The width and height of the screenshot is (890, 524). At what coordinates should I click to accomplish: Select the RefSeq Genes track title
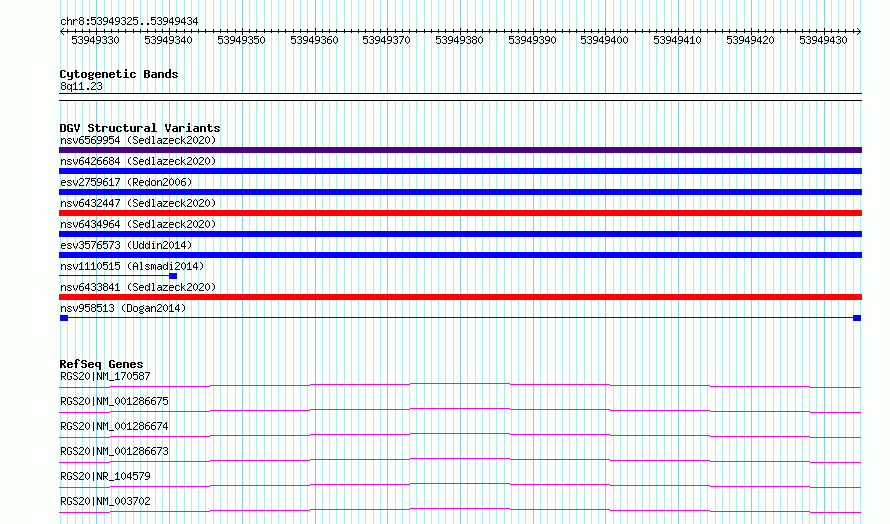(102, 364)
